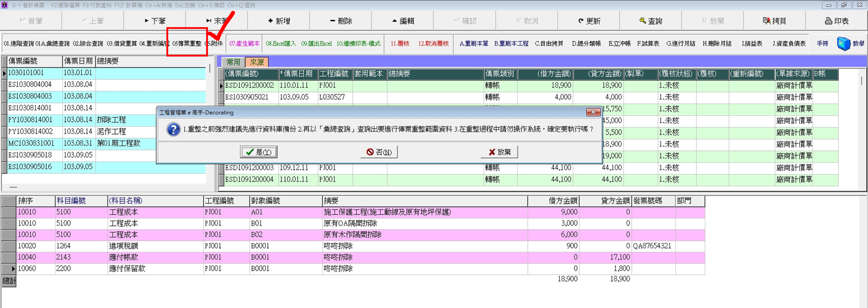Select voucher row ES1030804004
868x308 pixels.
(106, 84)
